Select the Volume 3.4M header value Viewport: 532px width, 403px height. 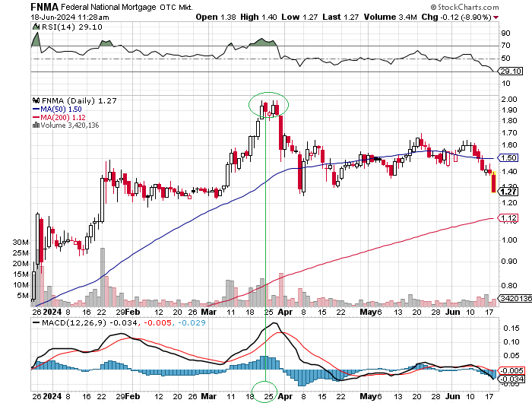click(x=390, y=17)
